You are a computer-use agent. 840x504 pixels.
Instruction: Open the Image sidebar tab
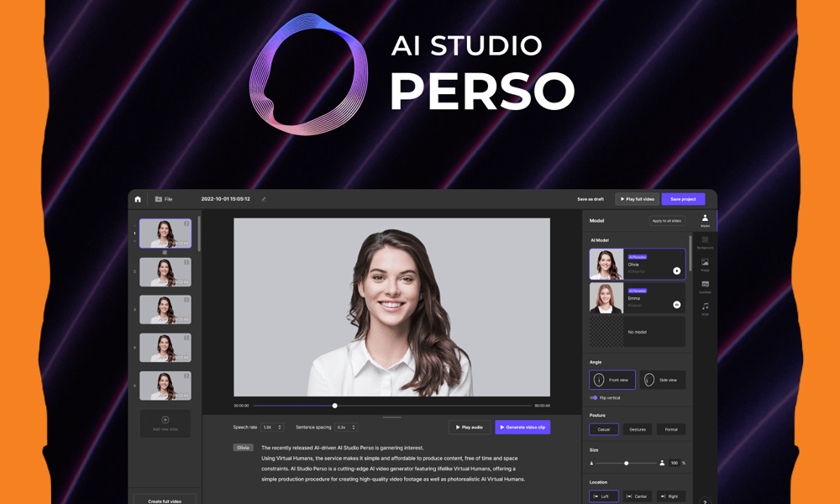coord(705,265)
